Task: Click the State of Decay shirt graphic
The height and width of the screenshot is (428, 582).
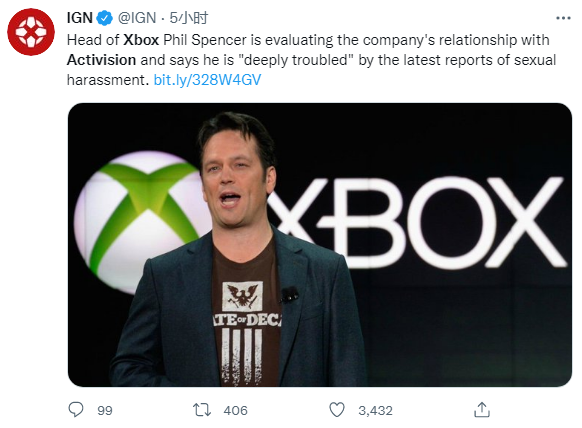Action: point(246,327)
